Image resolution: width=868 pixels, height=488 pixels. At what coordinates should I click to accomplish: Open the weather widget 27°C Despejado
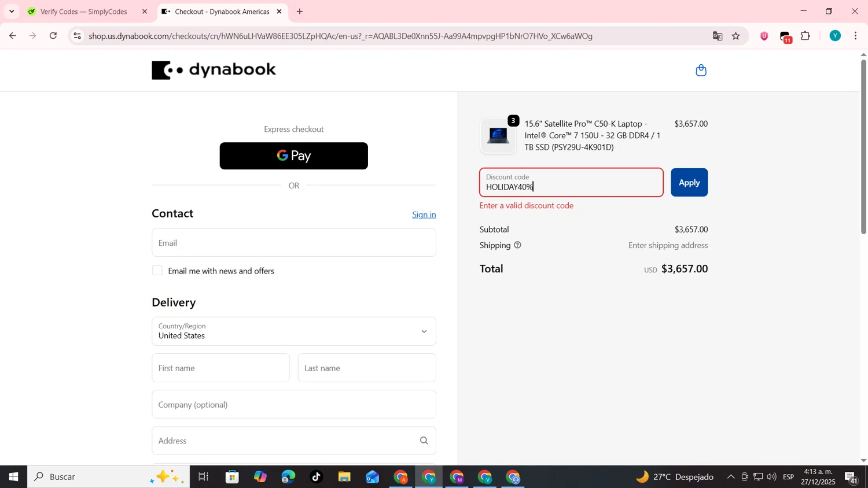(x=675, y=477)
